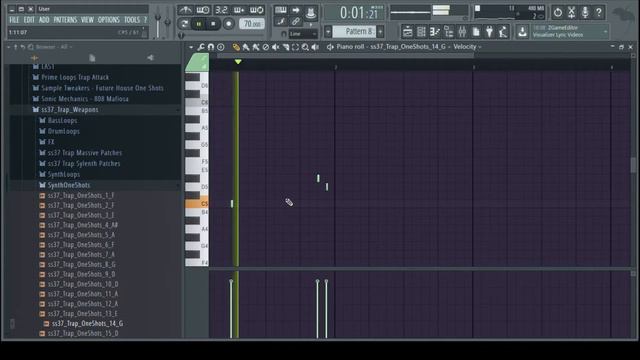This screenshot has width=640, height=360.
Task: Click the download content library icon
Action: coord(522,32)
